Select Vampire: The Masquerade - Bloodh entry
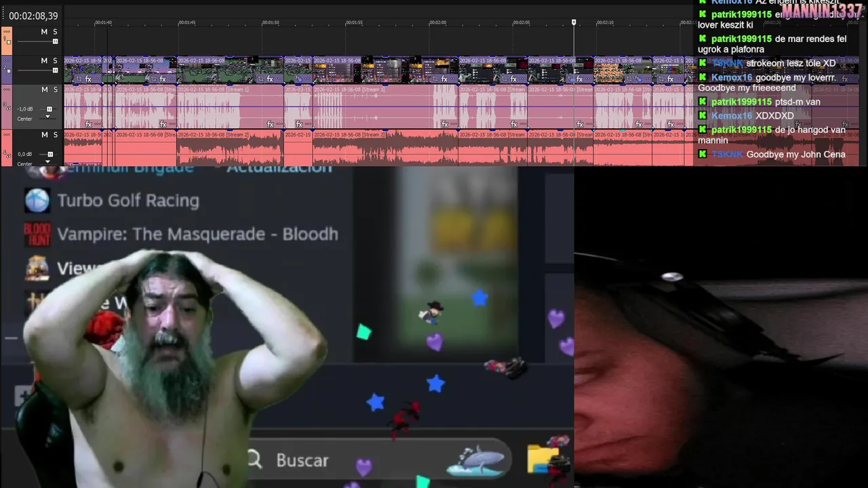868x488 pixels. [197, 235]
